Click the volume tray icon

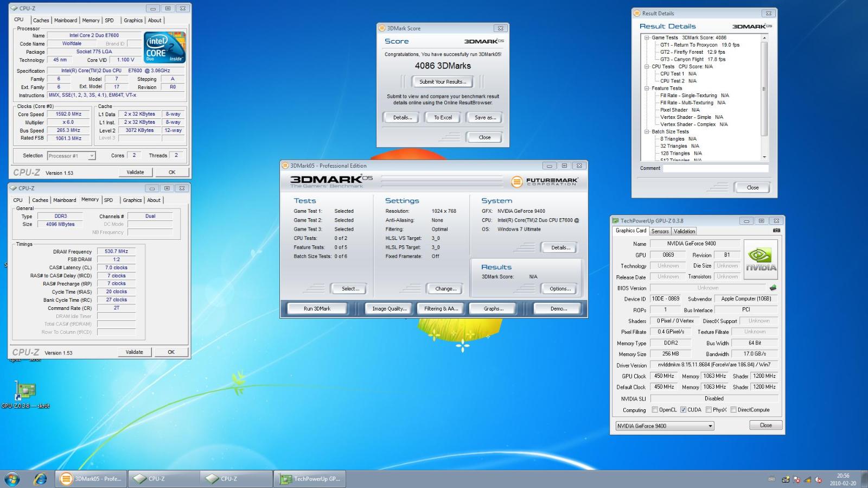tap(818, 479)
